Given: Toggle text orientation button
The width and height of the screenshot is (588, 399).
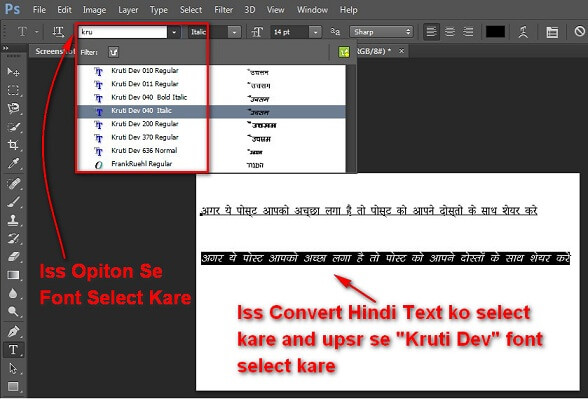Looking at the screenshot, I should 58,32.
